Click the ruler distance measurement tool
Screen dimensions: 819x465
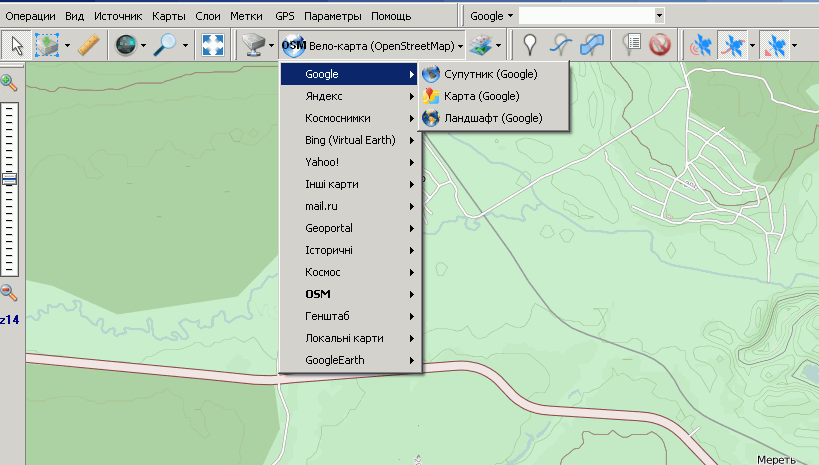tap(88, 45)
